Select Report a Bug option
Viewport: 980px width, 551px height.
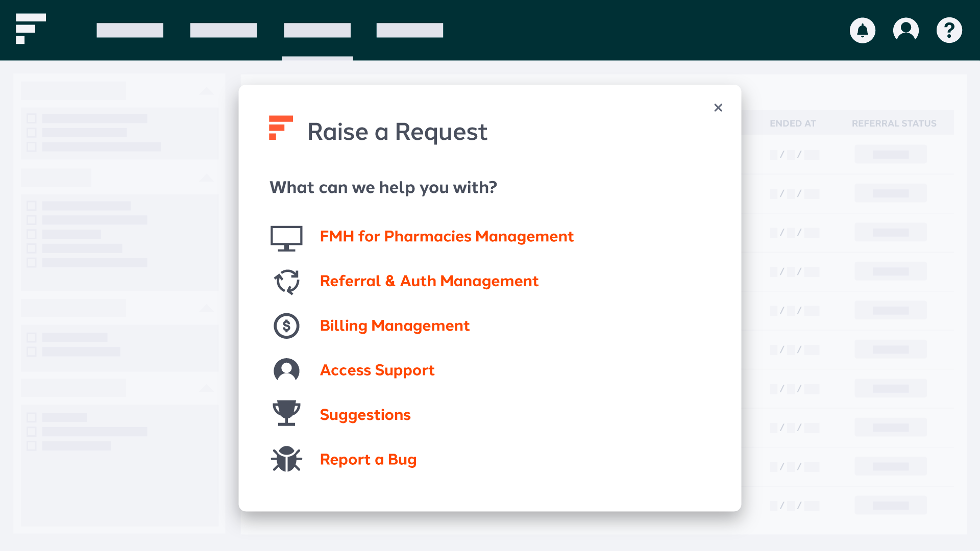(x=368, y=460)
